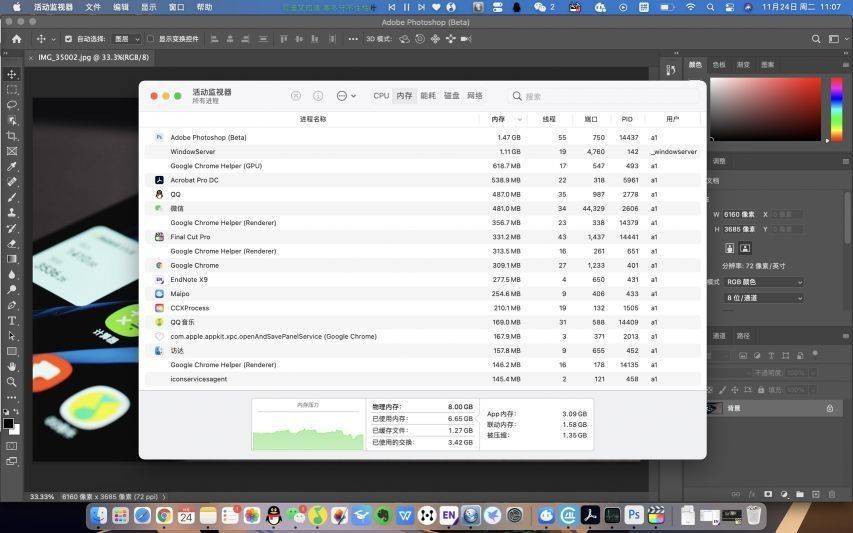The width and height of the screenshot is (853, 533).
Task: Select the Rectangular Marquee tool
Action: point(11,90)
